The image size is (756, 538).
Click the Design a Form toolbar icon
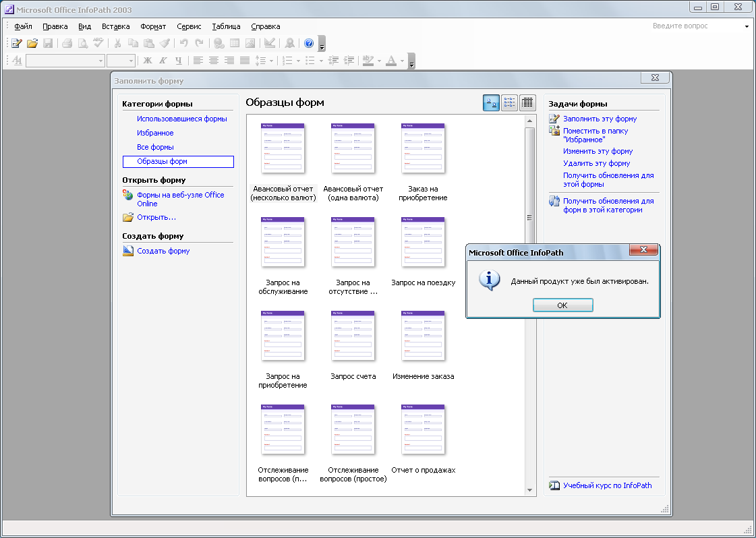[x=16, y=43]
